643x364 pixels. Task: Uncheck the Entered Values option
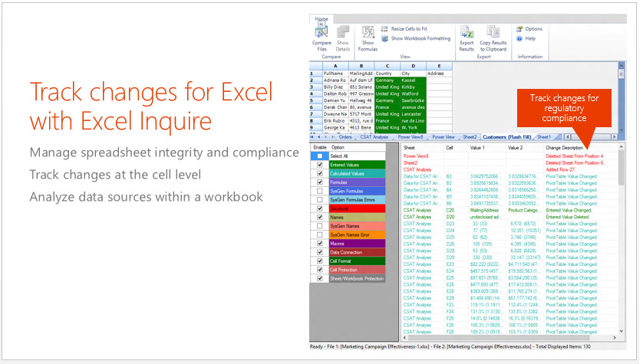pos(320,165)
